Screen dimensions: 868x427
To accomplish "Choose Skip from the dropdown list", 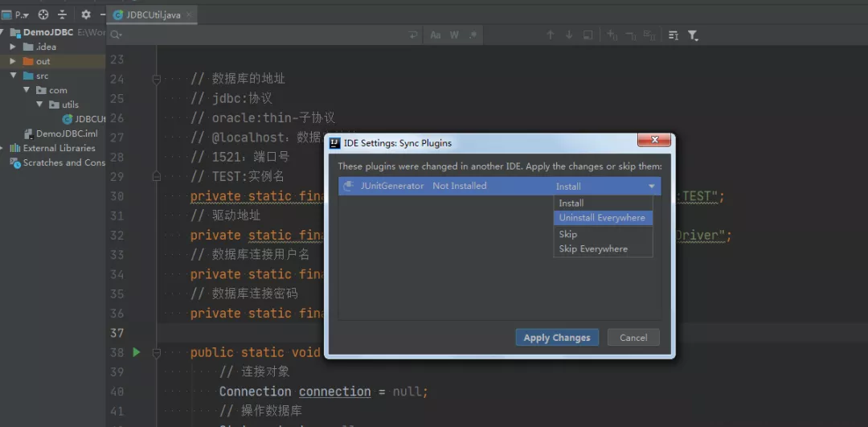I will pyautogui.click(x=603, y=234).
